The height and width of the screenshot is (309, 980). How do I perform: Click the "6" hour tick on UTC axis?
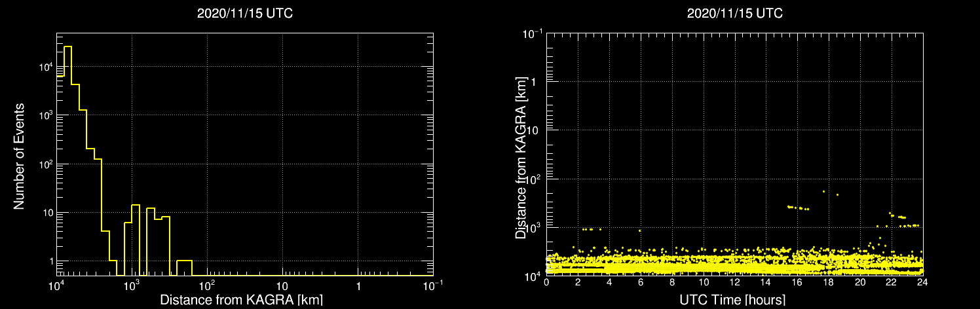[x=641, y=283]
